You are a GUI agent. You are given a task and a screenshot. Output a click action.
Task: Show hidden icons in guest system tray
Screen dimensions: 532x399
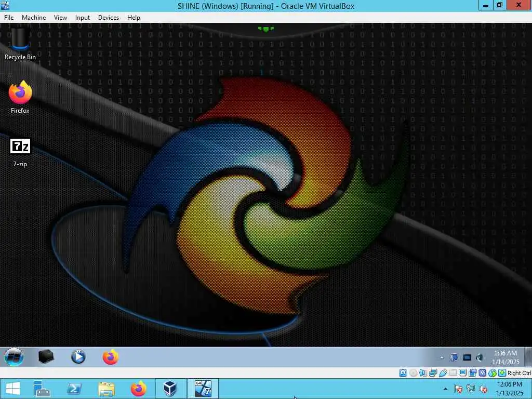(442, 357)
